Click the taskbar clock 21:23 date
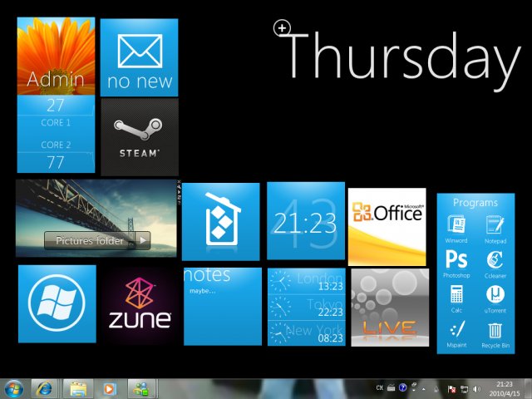 505,389
